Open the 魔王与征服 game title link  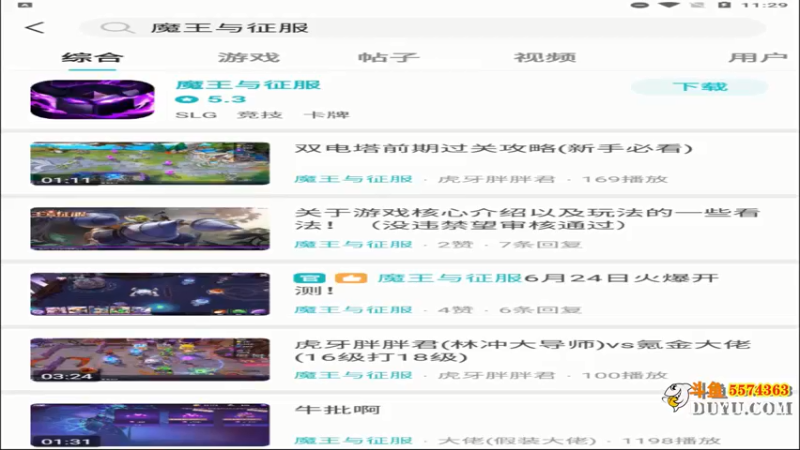click(248, 85)
